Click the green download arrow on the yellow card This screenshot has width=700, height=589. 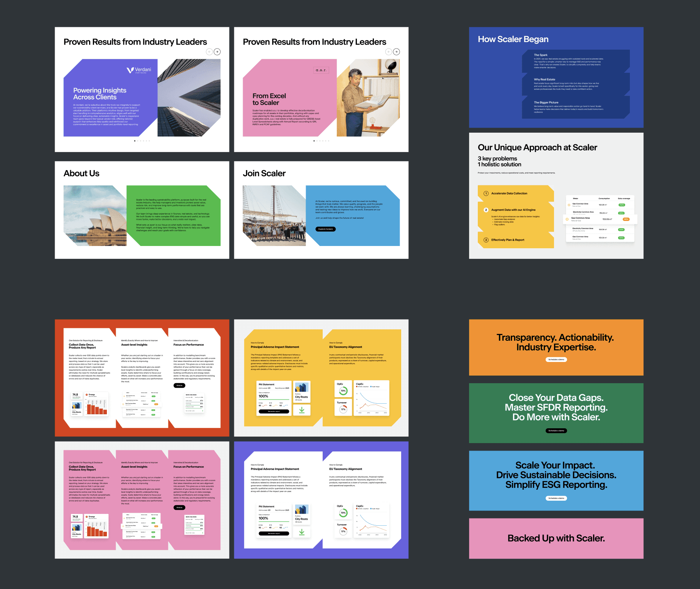(x=302, y=410)
